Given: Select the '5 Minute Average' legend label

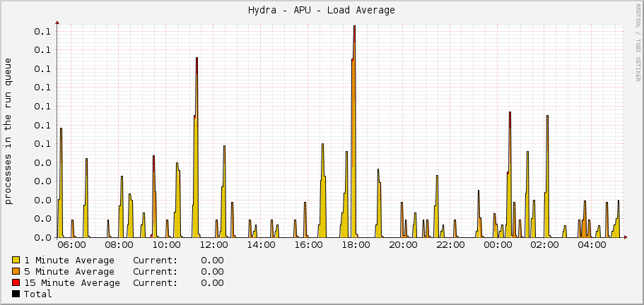Looking at the screenshot, I should tap(69, 271).
